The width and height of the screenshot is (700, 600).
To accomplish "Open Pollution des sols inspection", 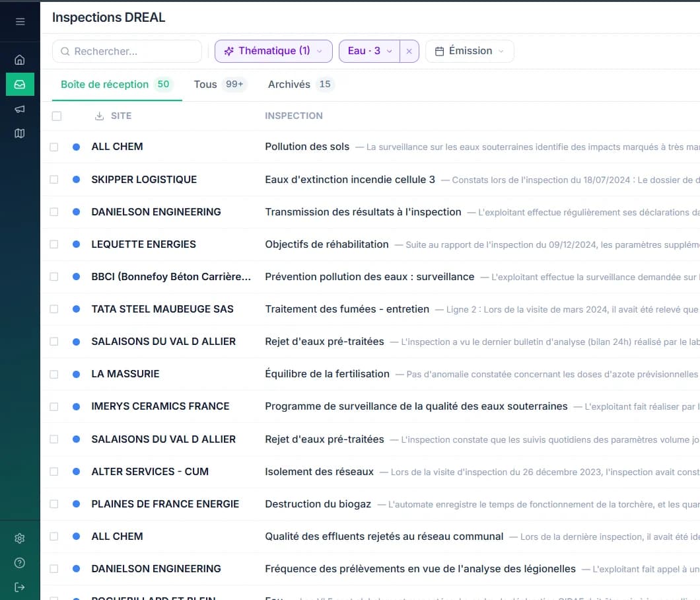I will pos(307,147).
